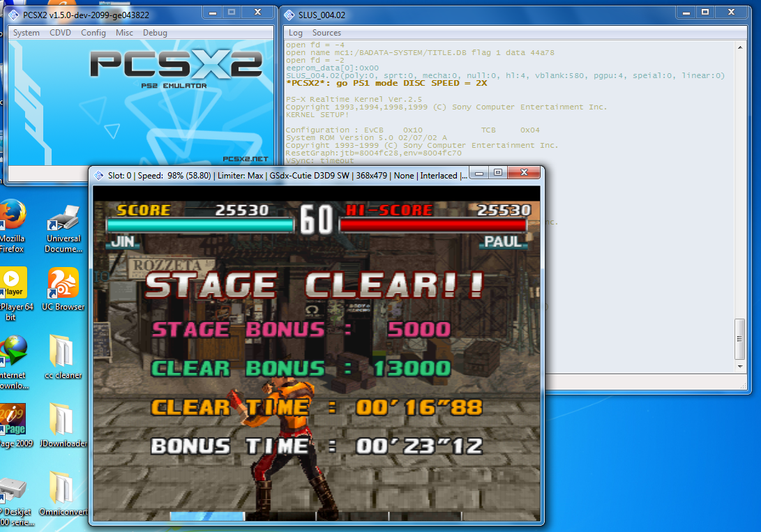Screen dimensions: 761x532
Task: Click Paul's red health bar
Action: click(433, 225)
